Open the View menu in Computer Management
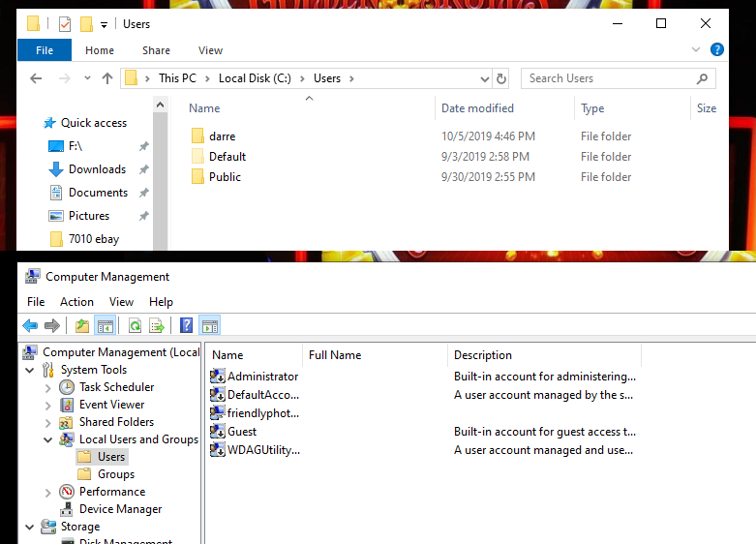 click(121, 302)
